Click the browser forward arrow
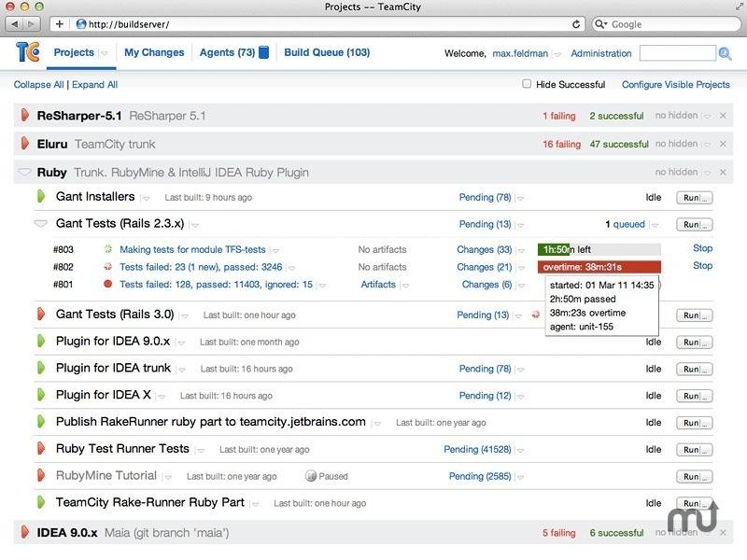This screenshot has width=747, height=560. 31,24
